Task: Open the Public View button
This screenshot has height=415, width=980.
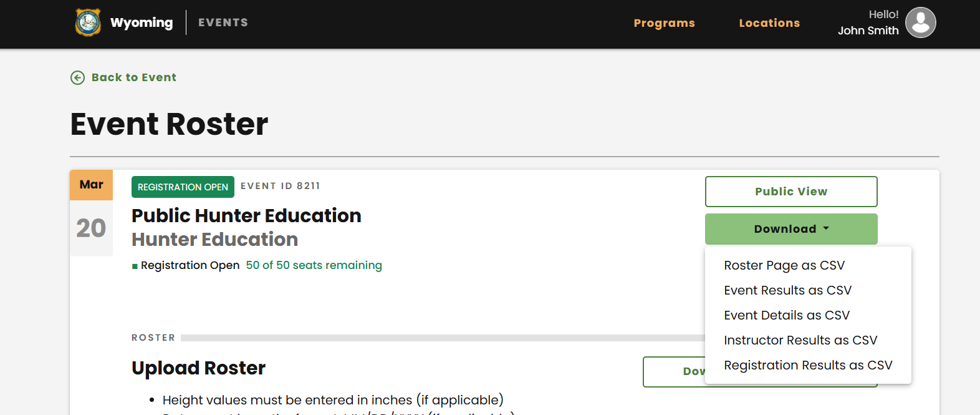Action: (x=791, y=192)
